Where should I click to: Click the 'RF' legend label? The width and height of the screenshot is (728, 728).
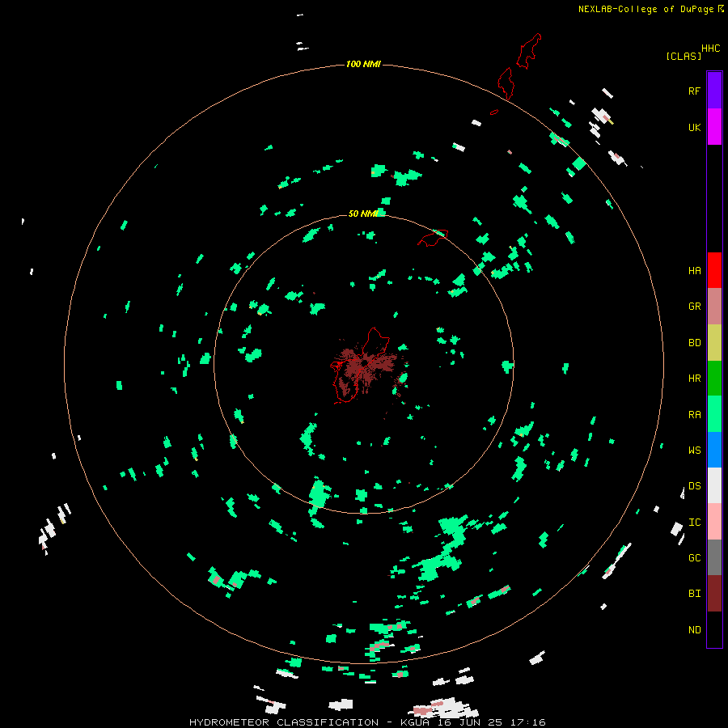click(x=694, y=91)
